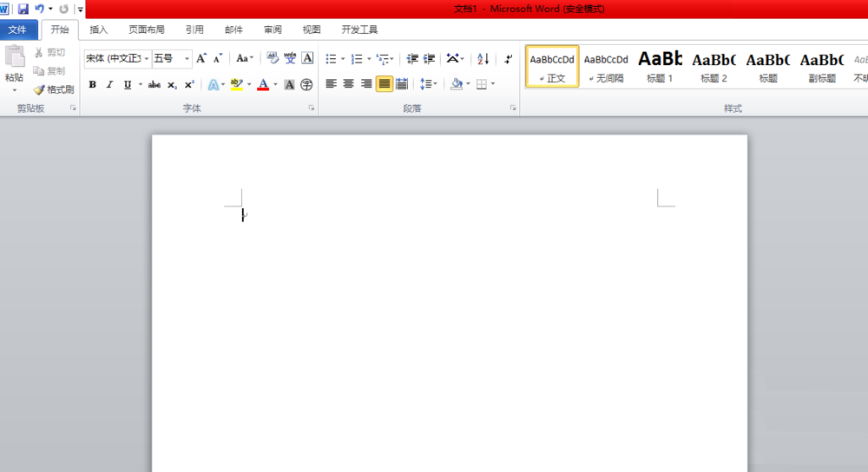868x472 pixels.
Task: Sort text with the A-Z sort icon
Action: (x=483, y=59)
